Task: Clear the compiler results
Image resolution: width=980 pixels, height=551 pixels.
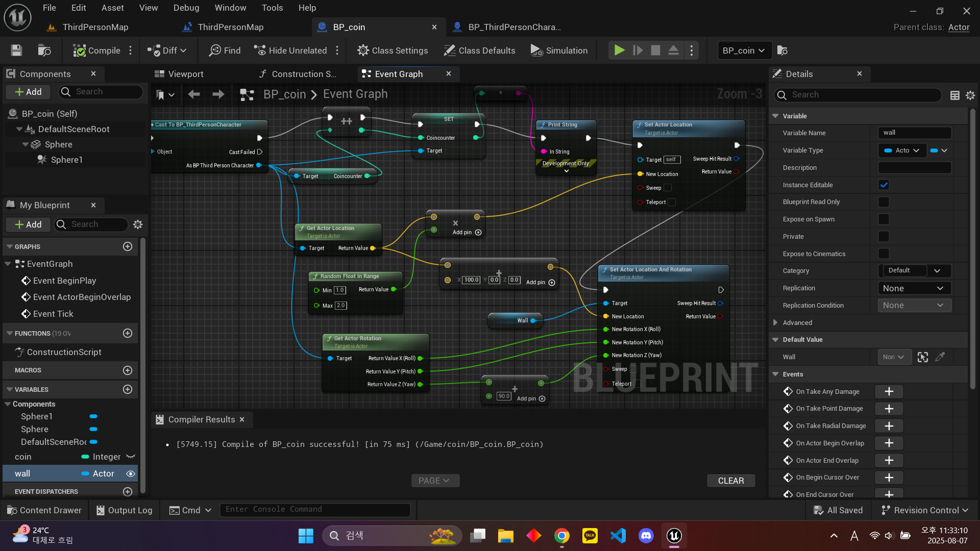Action: pos(731,481)
